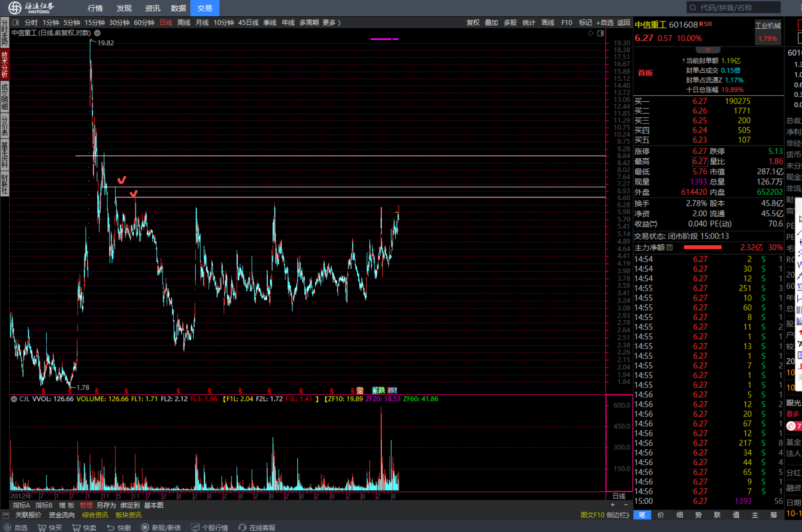Click the 快买 shopping cart icon

pyautogui.click(x=42, y=528)
